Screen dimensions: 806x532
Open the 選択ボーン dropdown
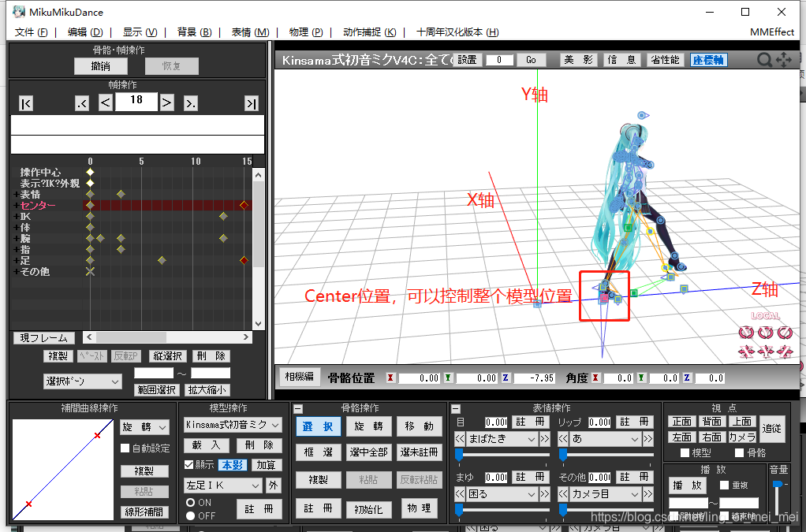(x=83, y=381)
